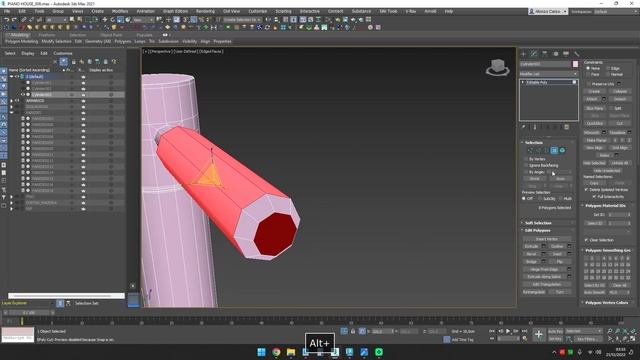Screen dimensions: 640x360
Task: Click the Inset button
Action: tap(557, 254)
